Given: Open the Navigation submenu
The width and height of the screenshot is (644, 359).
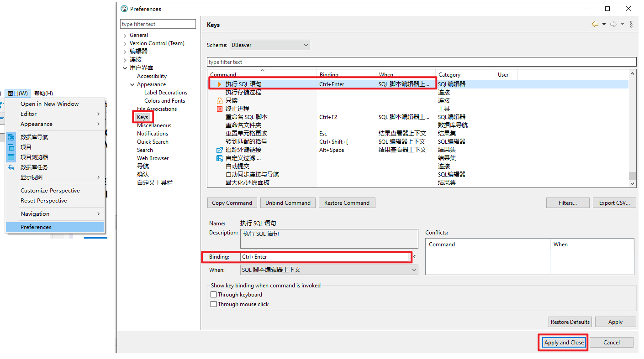Looking at the screenshot, I should click(55, 214).
